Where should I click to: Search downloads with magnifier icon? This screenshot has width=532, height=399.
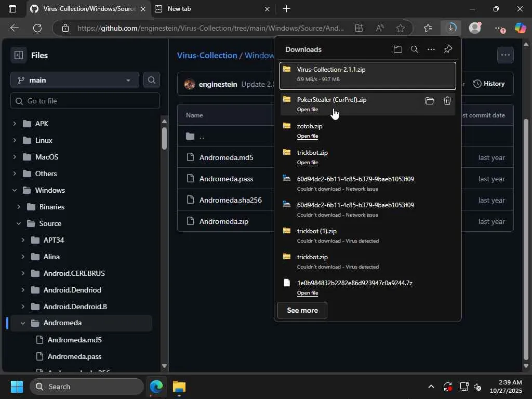coord(414,49)
